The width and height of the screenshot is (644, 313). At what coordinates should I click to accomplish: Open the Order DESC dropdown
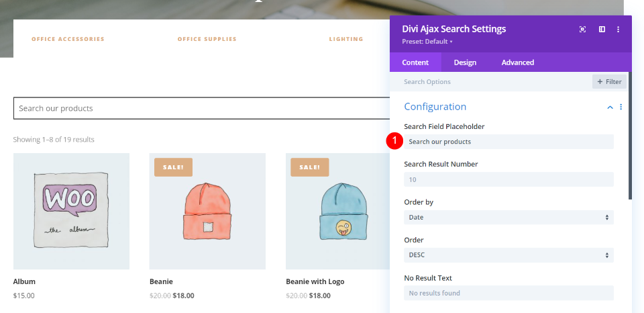(508, 255)
